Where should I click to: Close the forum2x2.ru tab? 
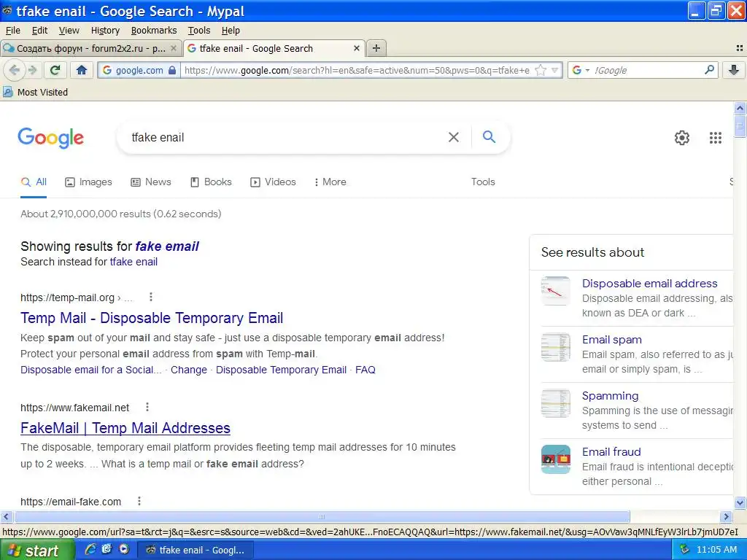174,48
